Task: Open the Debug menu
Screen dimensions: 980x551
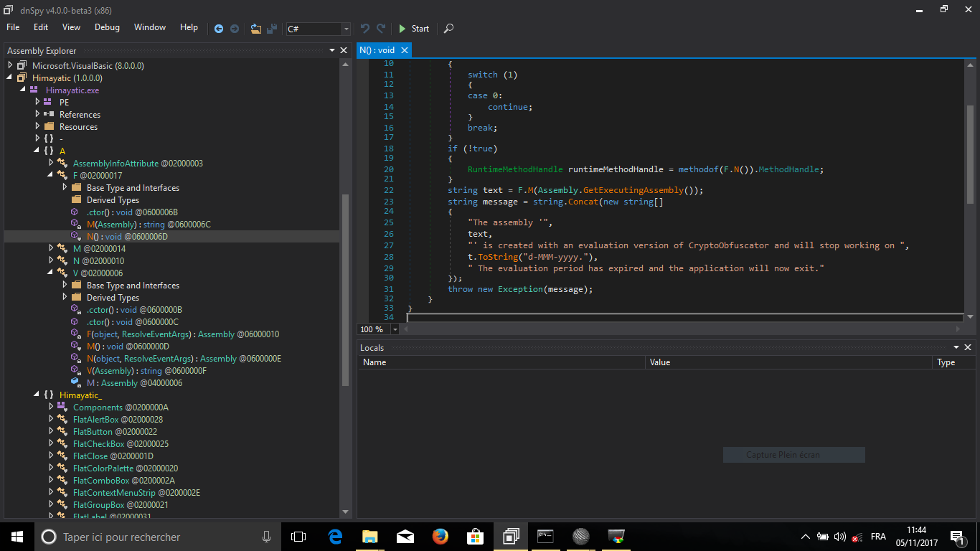Action: [107, 27]
